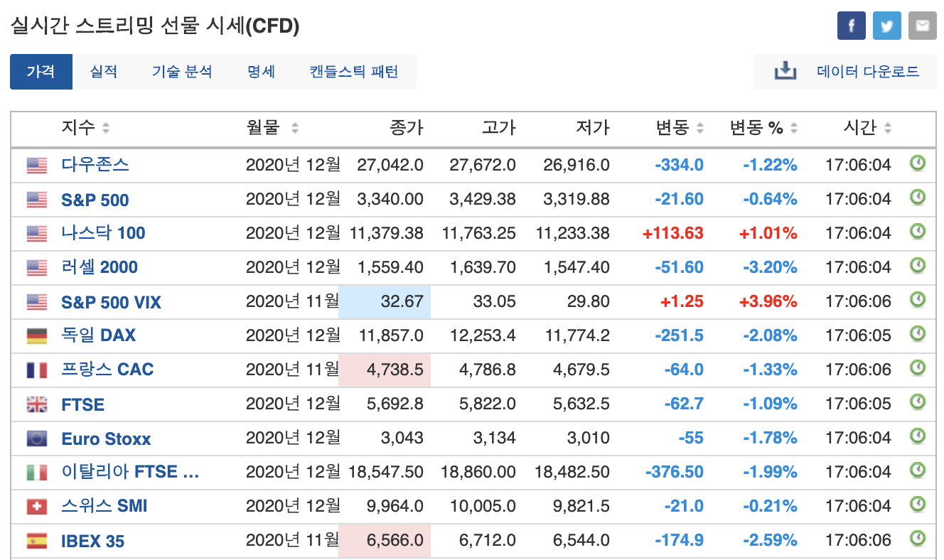Screen dimensions: 944x560
Task: Click the +113.63 change value
Action: coord(672,233)
